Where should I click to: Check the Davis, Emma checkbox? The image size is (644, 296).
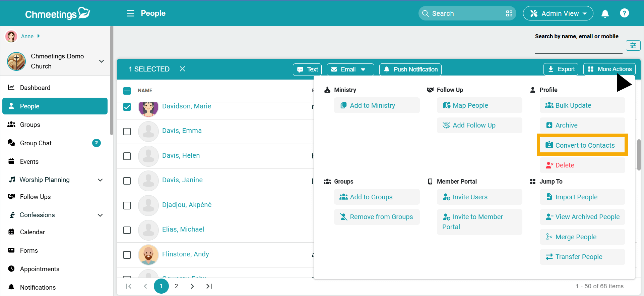point(127,132)
